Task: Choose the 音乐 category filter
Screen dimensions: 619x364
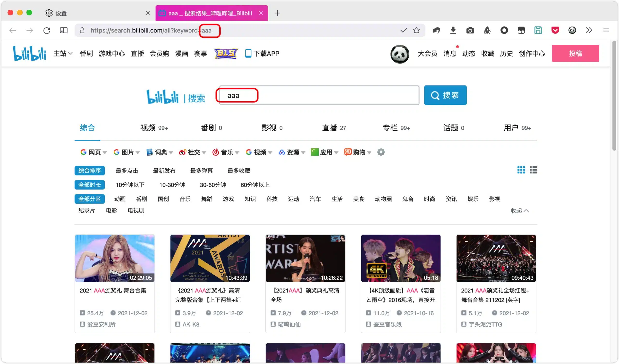Action: (x=185, y=199)
